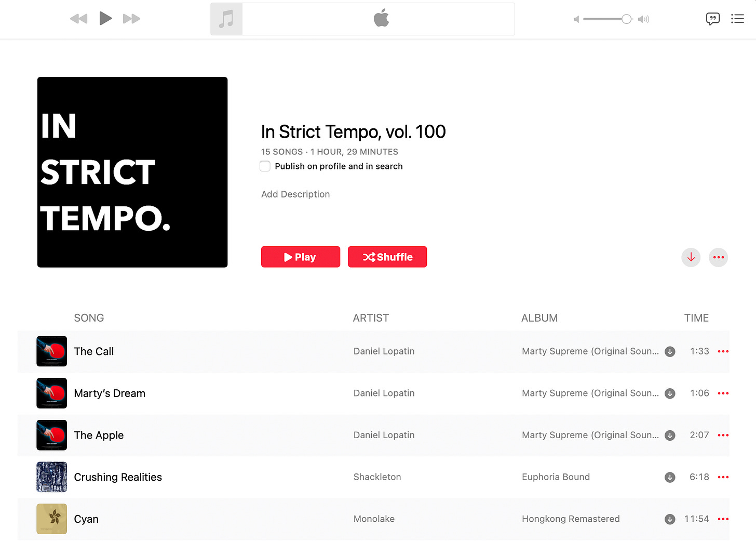This screenshot has width=756, height=541.
Task: Open more options for The Call
Action: coord(723,351)
